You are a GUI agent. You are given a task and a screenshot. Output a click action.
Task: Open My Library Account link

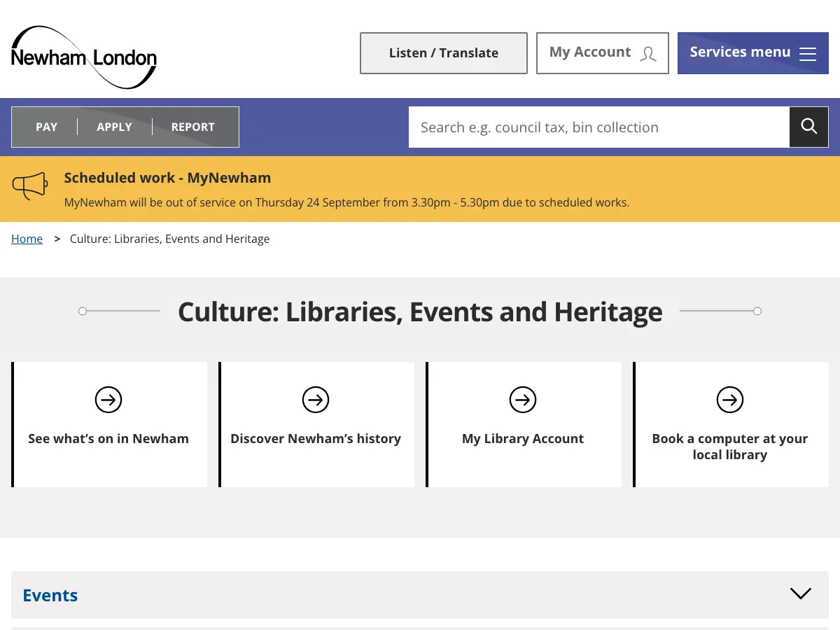tap(524, 425)
